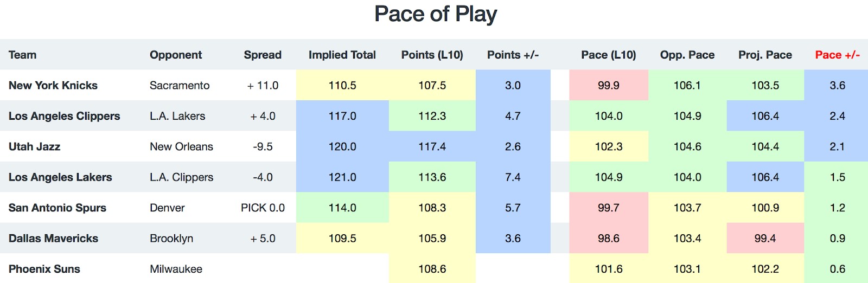The image size is (868, 283).
Task: Open the Los Angeles Clippers team
Action: (x=65, y=116)
